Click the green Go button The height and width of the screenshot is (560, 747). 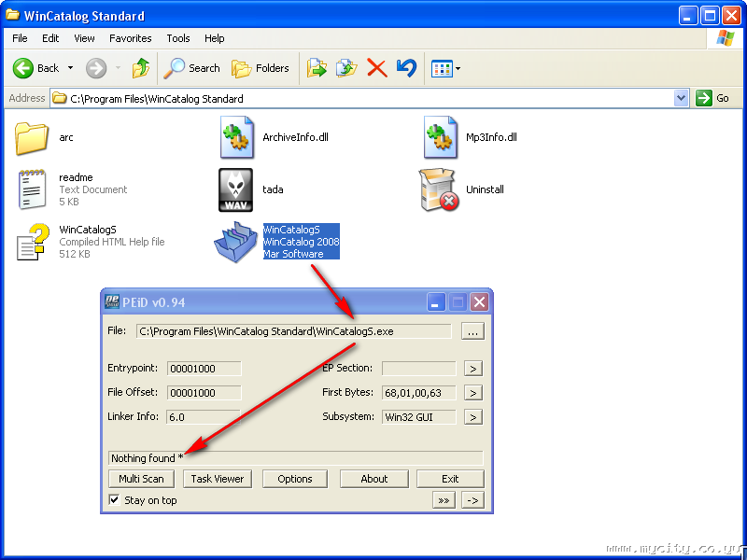click(x=712, y=98)
